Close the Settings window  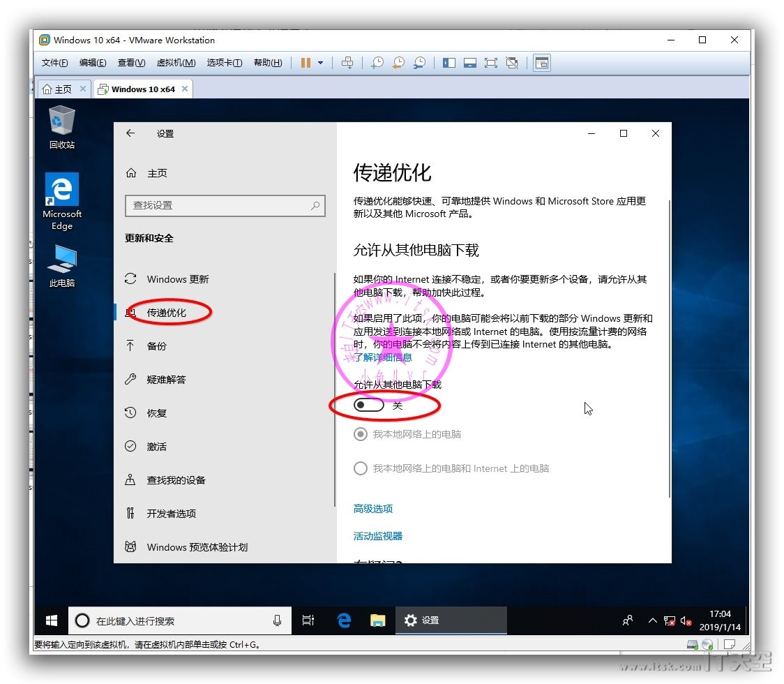pyautogui.click(x=656, y=133)
